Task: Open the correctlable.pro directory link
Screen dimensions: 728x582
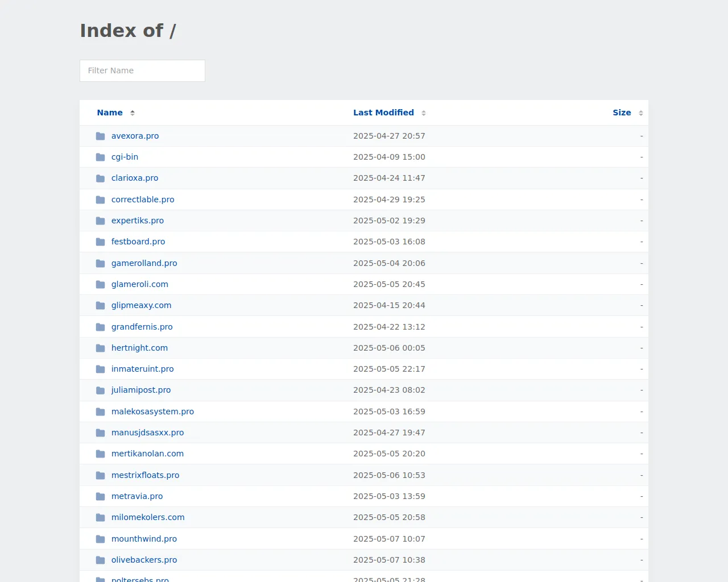Action: [x=143, y=199]
